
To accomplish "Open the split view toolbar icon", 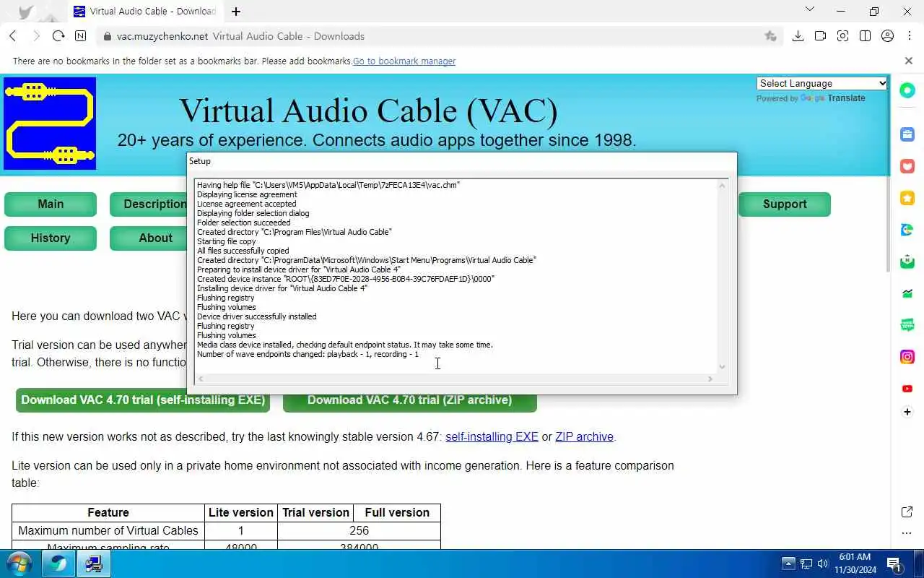I will point(865,36).
